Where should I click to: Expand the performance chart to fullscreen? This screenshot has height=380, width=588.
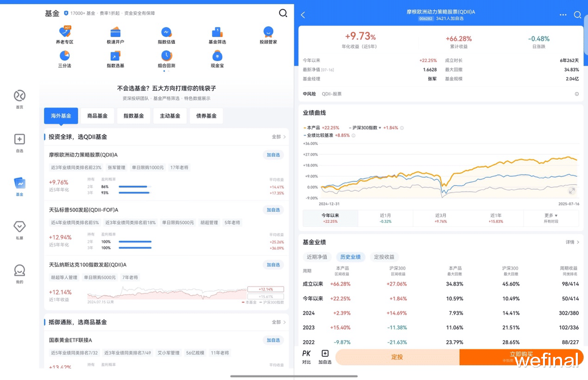(572, 191)
